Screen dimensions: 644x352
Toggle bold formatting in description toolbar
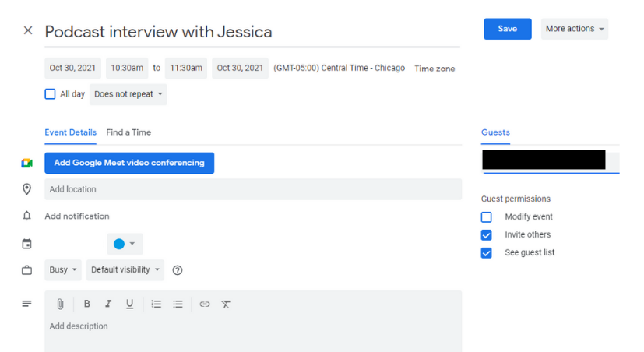coord(87,304)
